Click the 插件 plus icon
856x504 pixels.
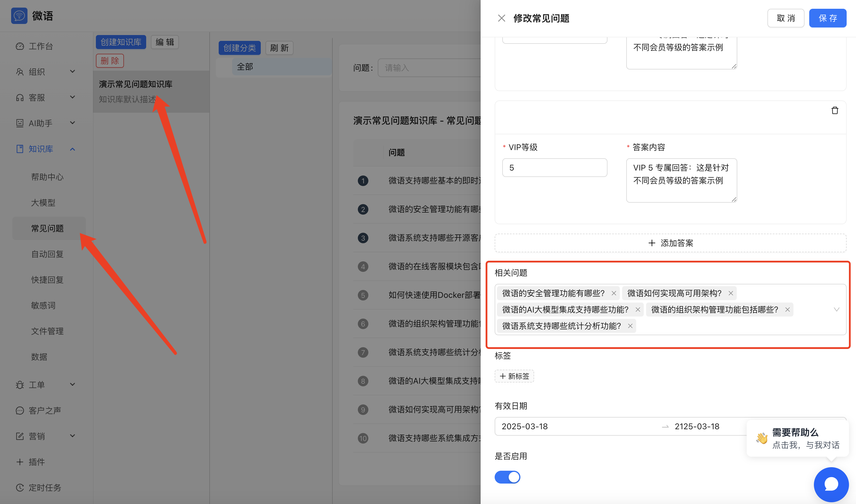[19, 462]
